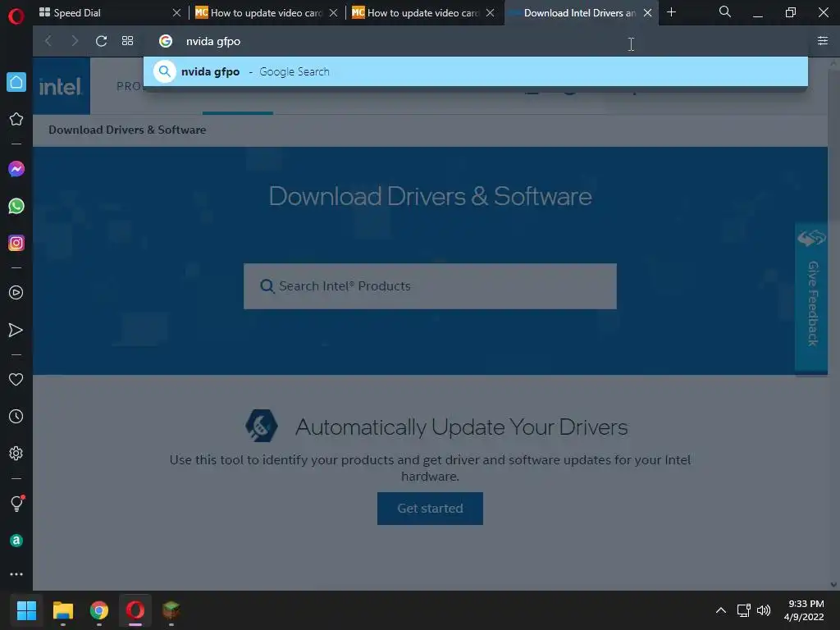The image size is (840, 630).
Task: Click Download Drivers & Software breadcrumb
Action: (127, 130)
